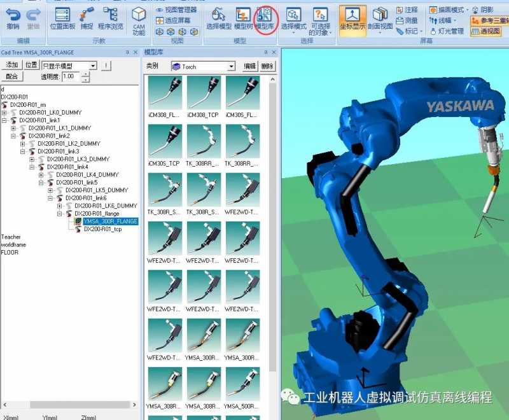Select the DX200-R01_m tree item
The height and width of the screenshot is (420, 509).
[x=28, y=105]
